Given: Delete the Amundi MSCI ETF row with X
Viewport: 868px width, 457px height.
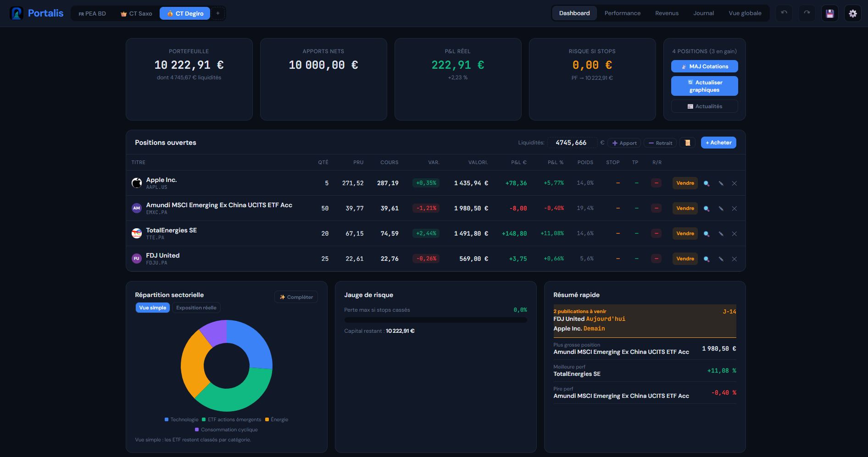Looking at the screenshot, I should click(734, 209).
